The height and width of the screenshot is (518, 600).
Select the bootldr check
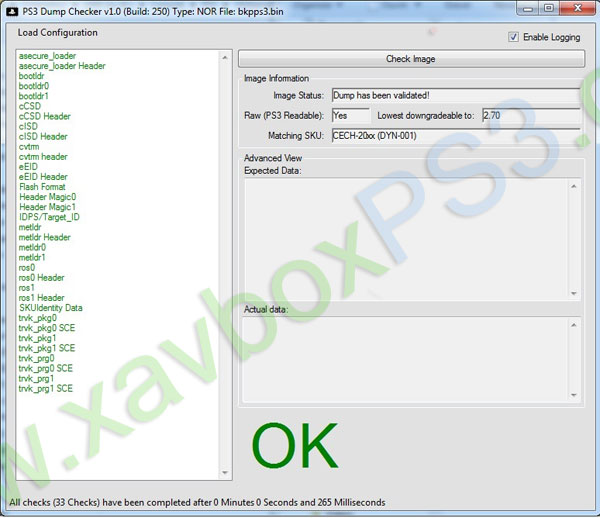tap(31, 76)
